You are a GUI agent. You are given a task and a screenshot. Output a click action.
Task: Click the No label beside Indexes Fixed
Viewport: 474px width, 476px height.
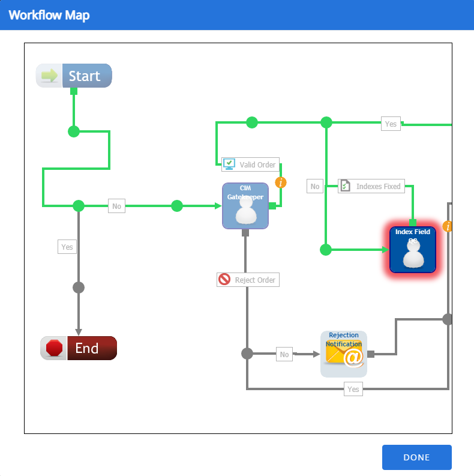[x=315, y=186]
